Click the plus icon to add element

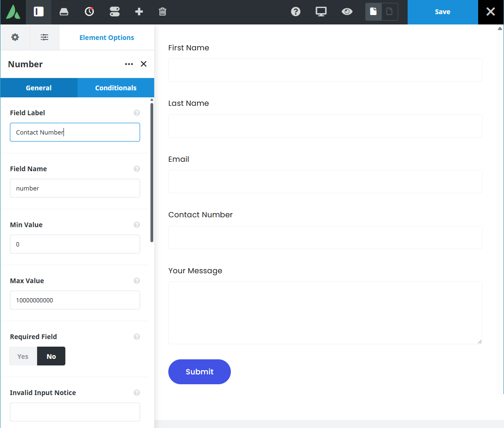click(139, 12)
